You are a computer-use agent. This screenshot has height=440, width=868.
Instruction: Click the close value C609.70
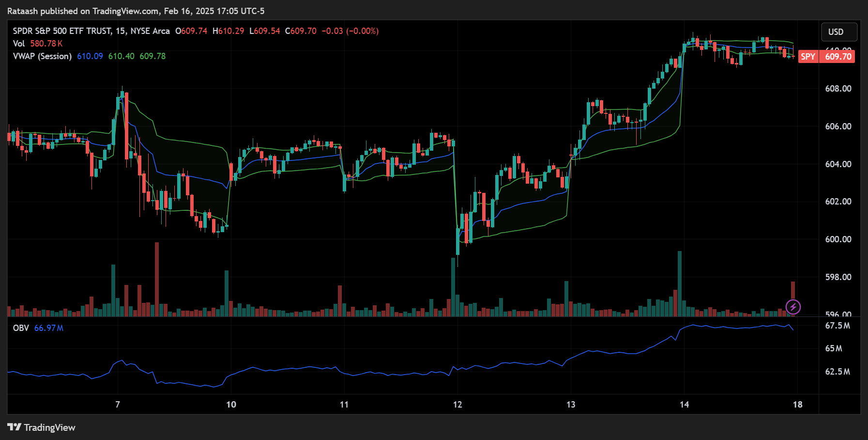click(301, 31)
